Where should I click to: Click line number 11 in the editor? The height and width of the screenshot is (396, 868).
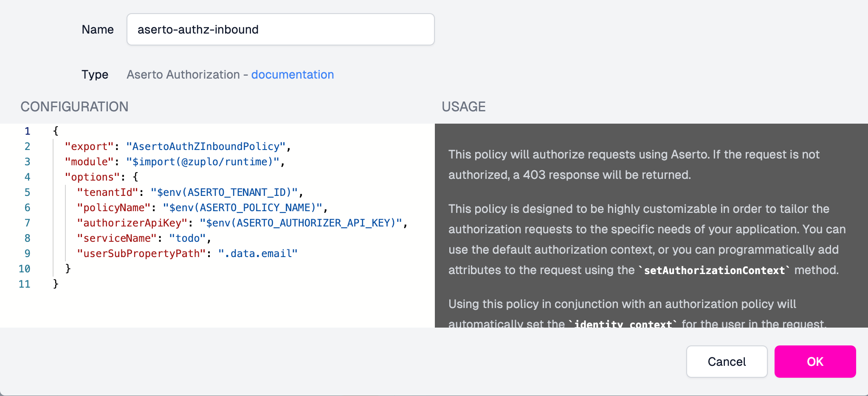24,284
